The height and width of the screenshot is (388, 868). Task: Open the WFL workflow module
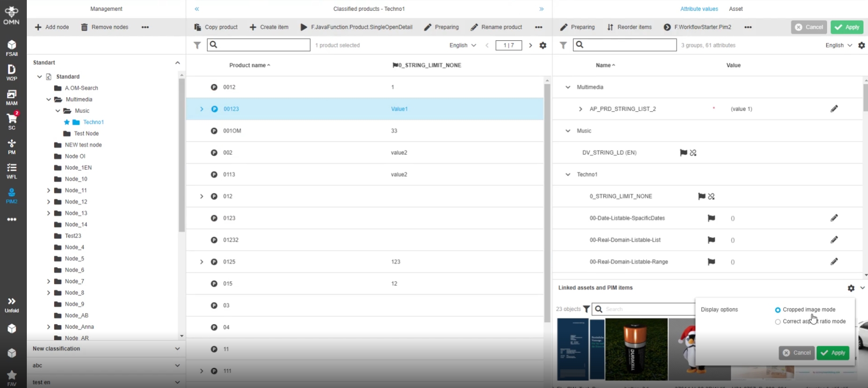coord(12,171)
